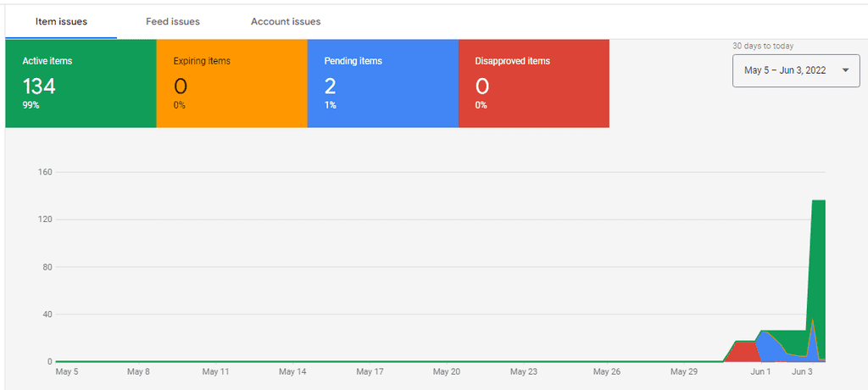Click the 134 active items count
The image size is (868, 390).
click(39, 86)
